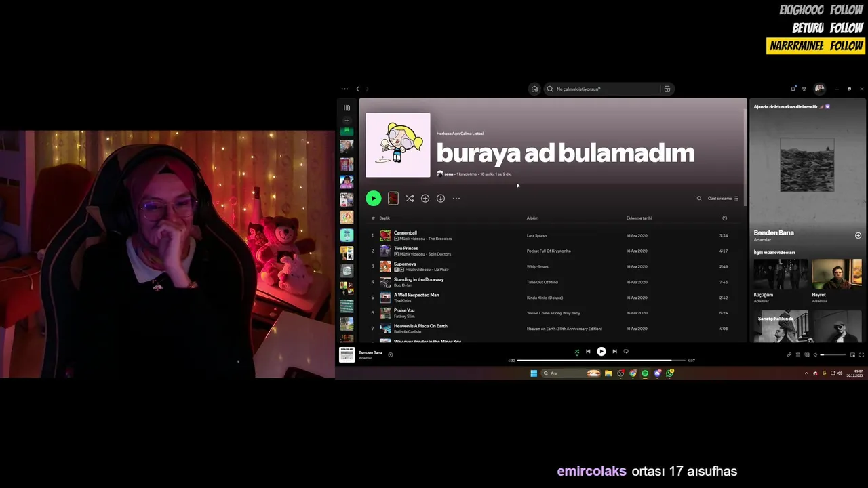
Task: Open the play queue icon in player bar
Action: click(797, 355)
